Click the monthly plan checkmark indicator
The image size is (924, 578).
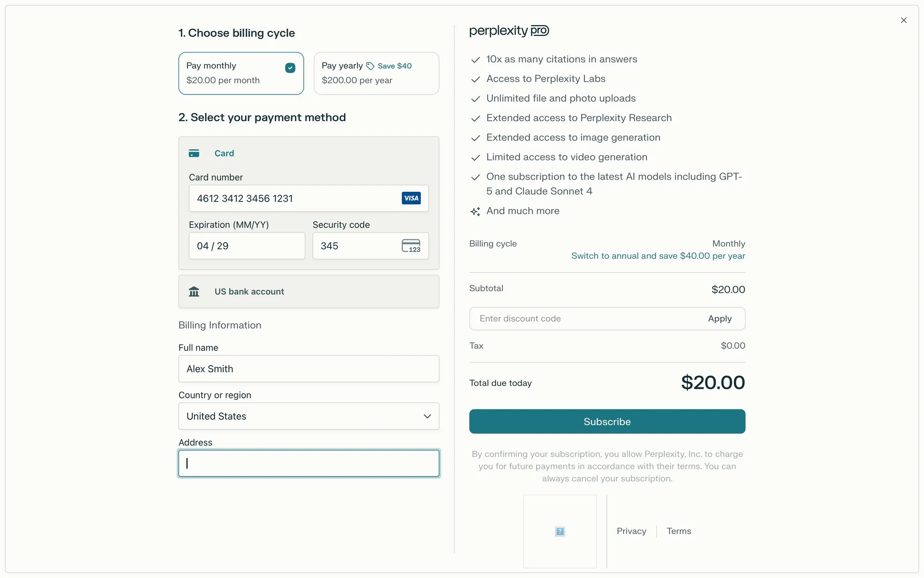click(290, 68)
